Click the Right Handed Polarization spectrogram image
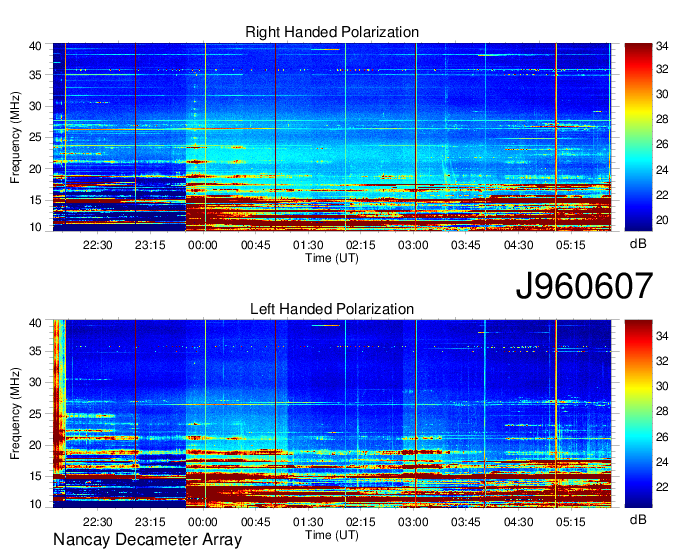The image size is (680, 552). tap(332, 137)
